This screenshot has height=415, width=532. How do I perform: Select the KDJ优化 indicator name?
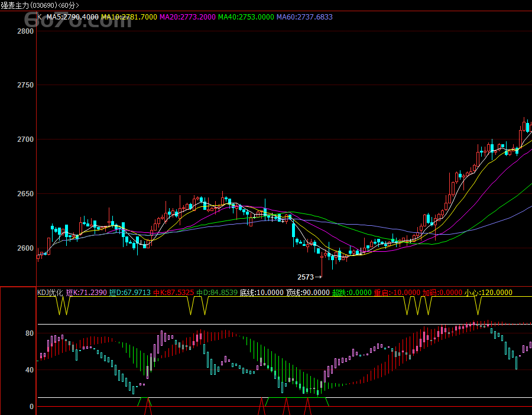click(x=50, y=293)
